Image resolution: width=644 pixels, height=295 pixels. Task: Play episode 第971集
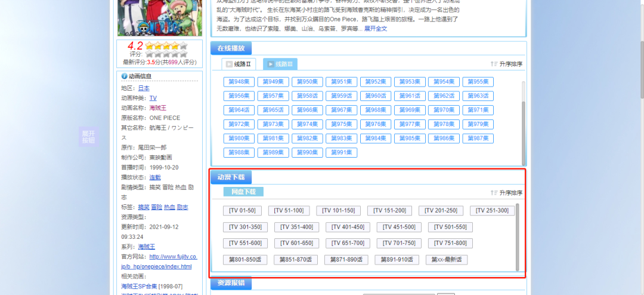point(478,110)
